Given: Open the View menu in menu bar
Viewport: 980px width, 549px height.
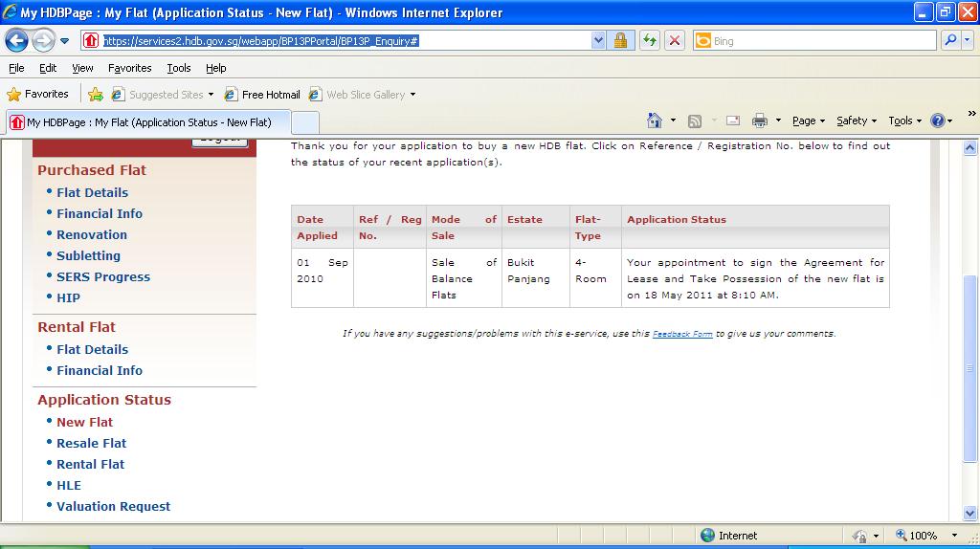Looking at the screenshot, I should (x=83, y=68).
